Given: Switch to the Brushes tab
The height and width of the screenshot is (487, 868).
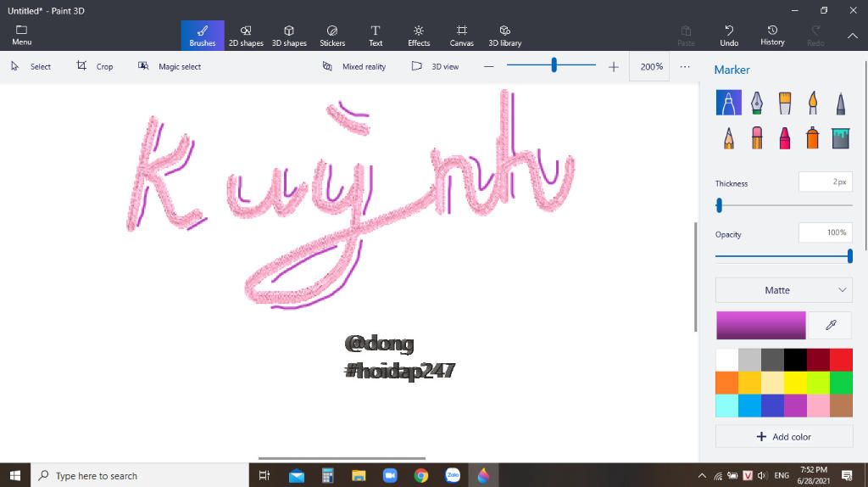Looking at the screenshot, I should (x=203, y=36).
